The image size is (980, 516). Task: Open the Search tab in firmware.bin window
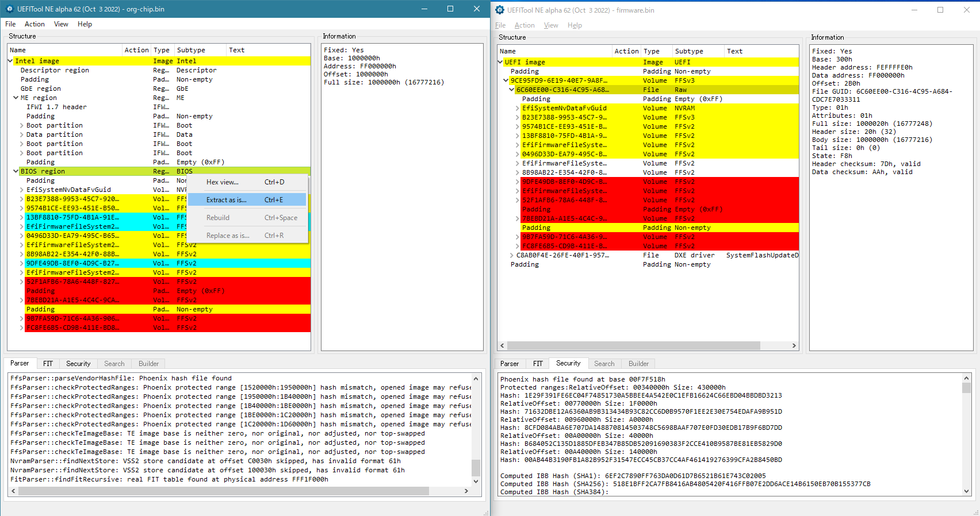tap(604, 364)
